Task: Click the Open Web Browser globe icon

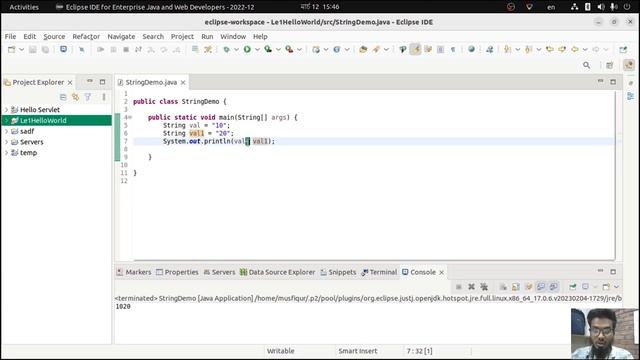Action: [471, 49]
